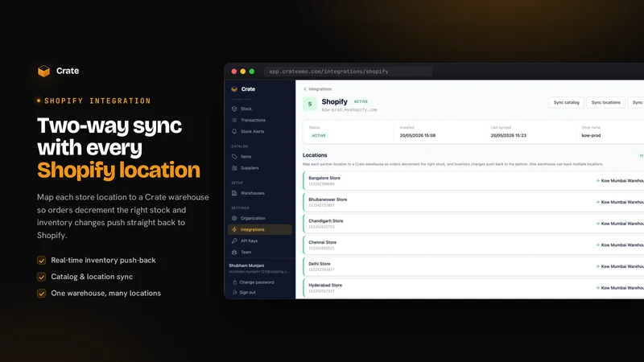Click the large Crate logo above Shopify Integration
The width and height of the screenshot is (644, 362).
(44, 71)
